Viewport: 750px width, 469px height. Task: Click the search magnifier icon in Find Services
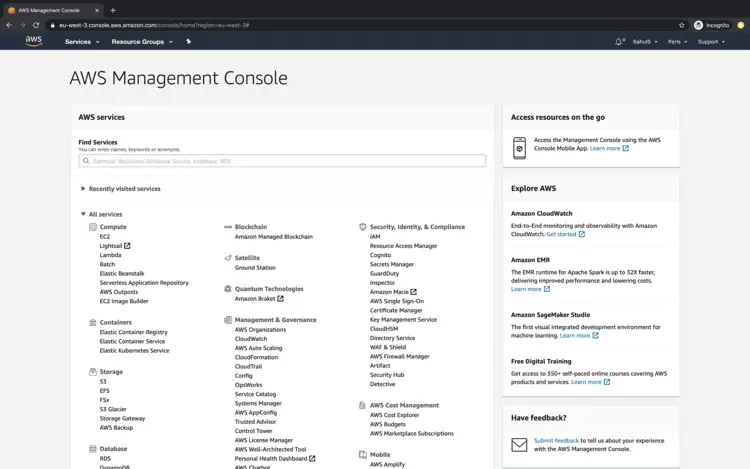coord(86,161)
